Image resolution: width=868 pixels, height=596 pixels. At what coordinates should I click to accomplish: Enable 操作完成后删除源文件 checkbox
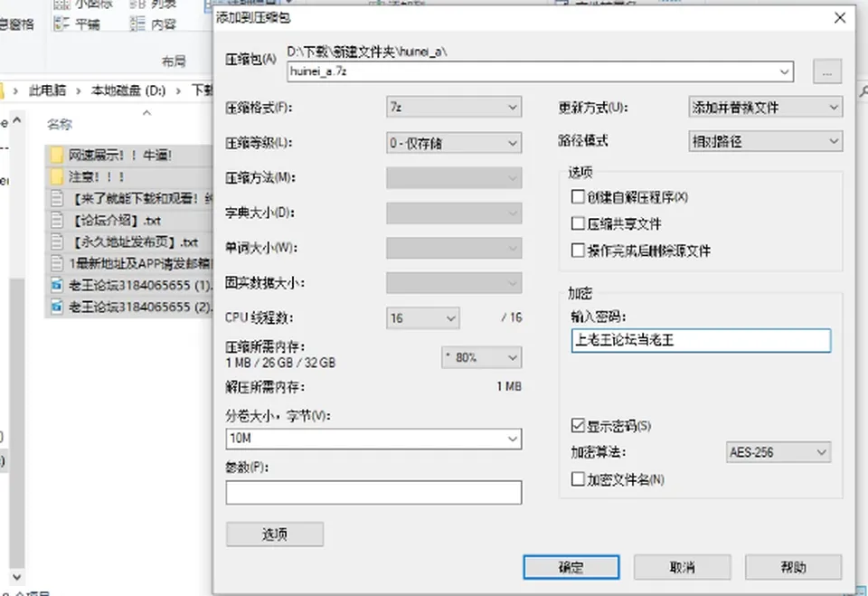click(578, 251)
